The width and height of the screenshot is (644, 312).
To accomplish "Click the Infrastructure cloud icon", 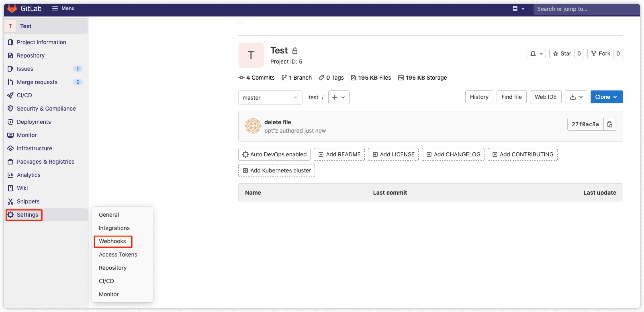I will 10,148.
